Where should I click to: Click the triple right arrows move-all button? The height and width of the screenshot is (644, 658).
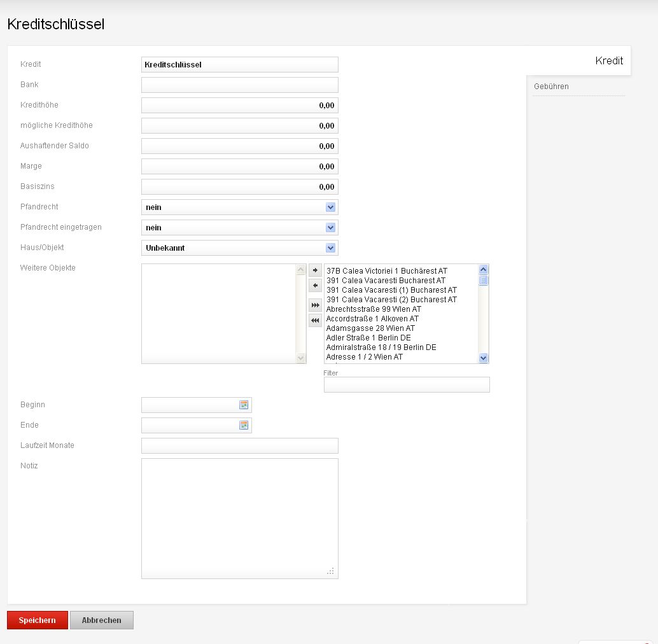click(315, 305)
